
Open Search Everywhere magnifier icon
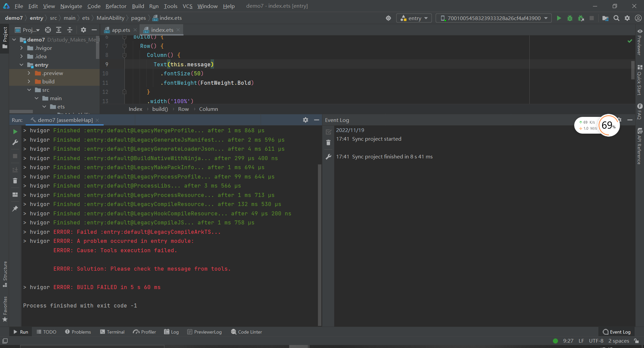click(616, 18)
